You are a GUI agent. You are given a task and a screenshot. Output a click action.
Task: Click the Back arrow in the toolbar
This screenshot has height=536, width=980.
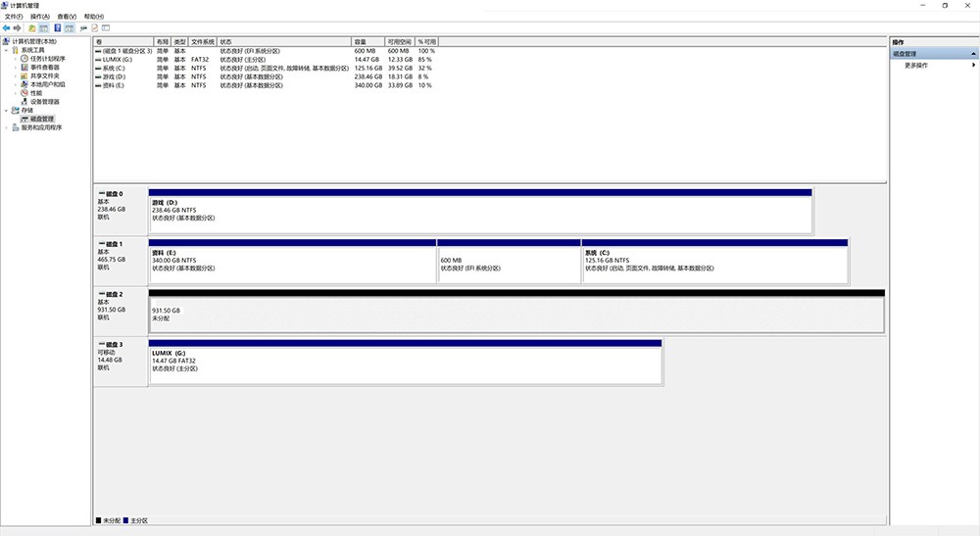[6, 28]
